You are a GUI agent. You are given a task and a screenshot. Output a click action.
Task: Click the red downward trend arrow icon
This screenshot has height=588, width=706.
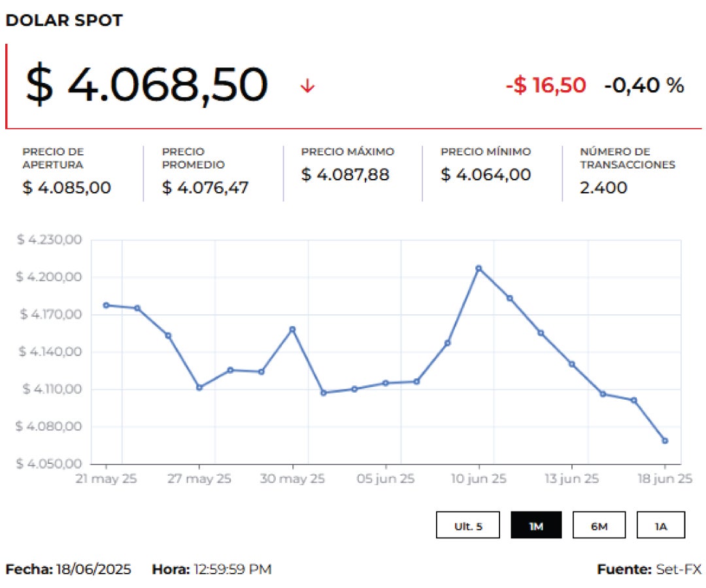pos(307,86)
